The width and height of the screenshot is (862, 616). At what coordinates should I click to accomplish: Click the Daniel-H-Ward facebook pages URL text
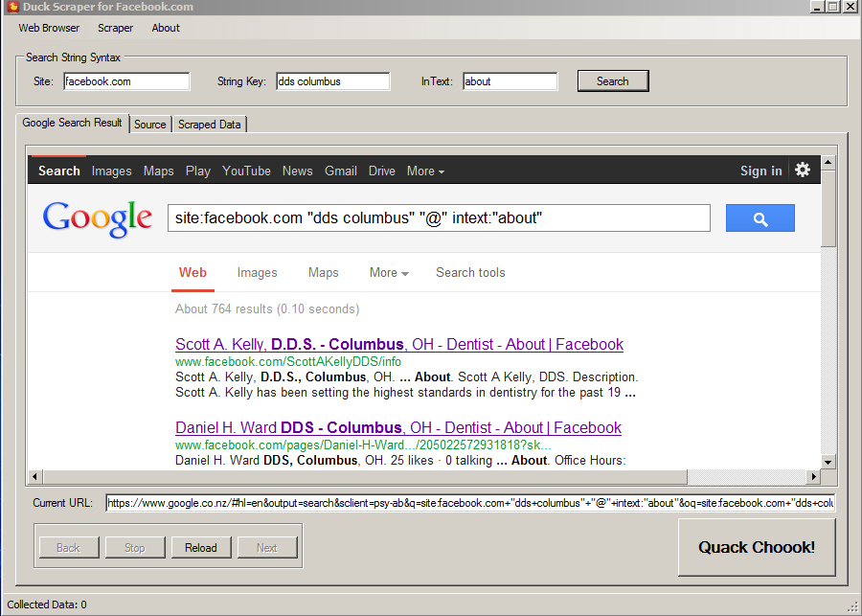point(363,445)
